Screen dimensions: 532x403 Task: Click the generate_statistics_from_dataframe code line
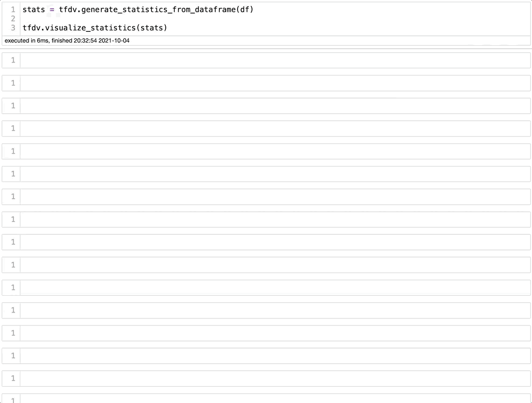[x=138, y=10]
